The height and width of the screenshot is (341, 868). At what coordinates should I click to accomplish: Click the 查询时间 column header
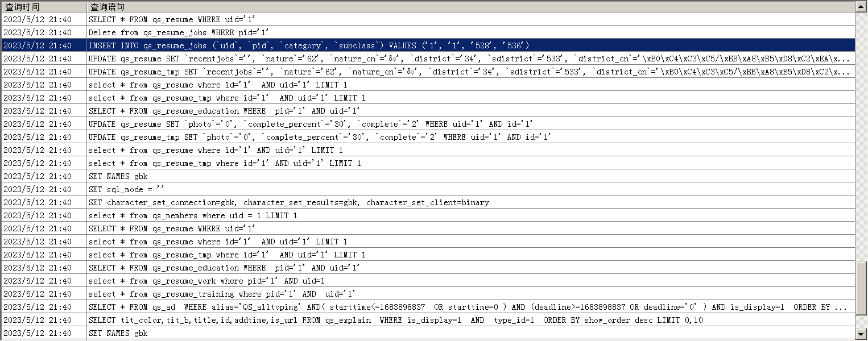[23, 7]
